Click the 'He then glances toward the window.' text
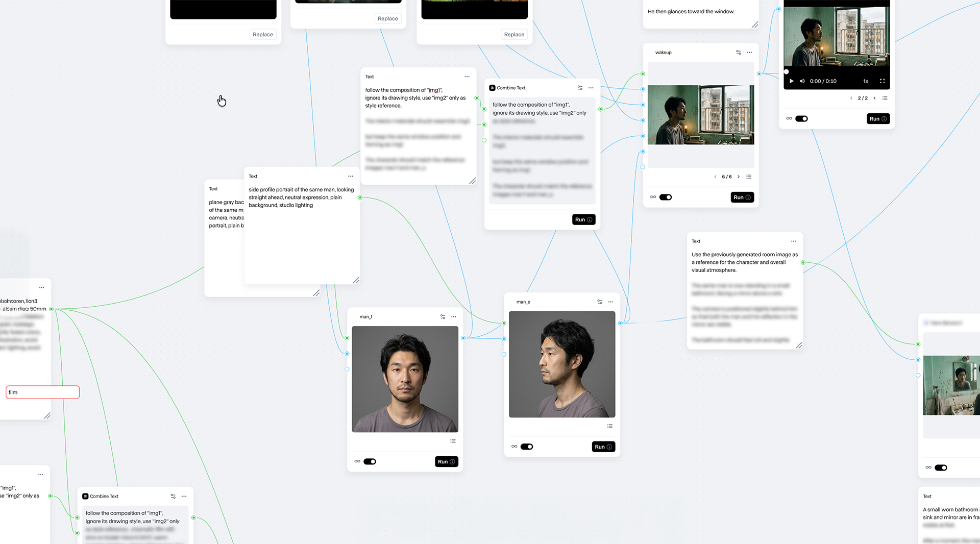This screenshot has height=544, width=980. point(691,11)
